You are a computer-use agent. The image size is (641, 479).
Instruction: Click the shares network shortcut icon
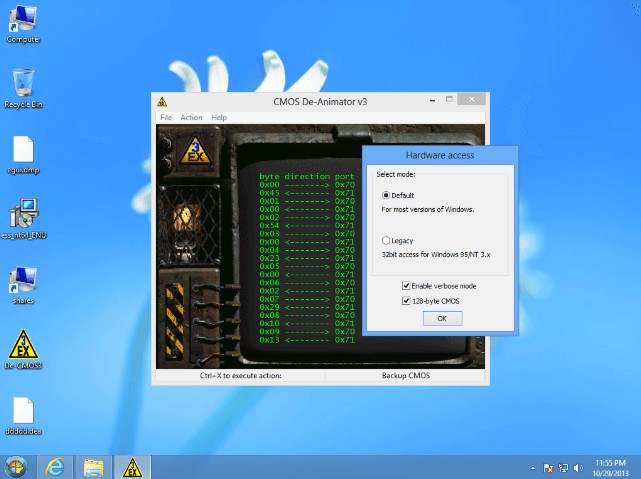click(x=23, y=280)
